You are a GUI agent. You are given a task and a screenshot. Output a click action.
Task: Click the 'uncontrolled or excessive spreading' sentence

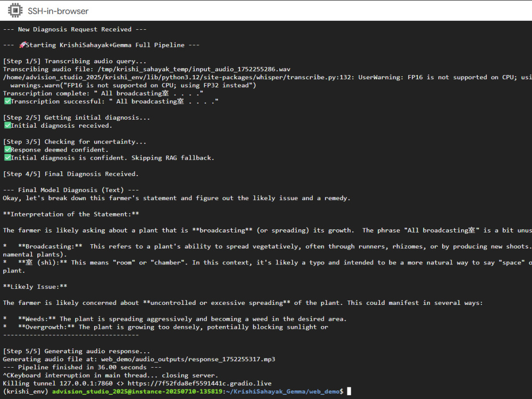[x=243, y=303]
